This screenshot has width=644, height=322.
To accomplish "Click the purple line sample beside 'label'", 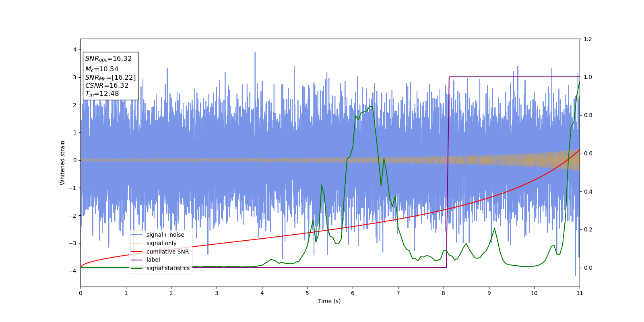I will point(137,260).
